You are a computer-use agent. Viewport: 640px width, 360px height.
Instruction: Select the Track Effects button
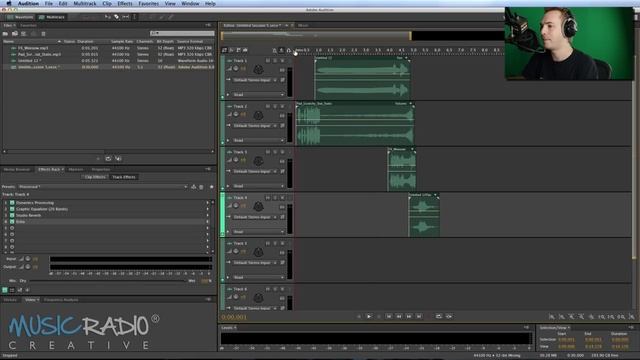pyautogui.click(x=124, y=177)
